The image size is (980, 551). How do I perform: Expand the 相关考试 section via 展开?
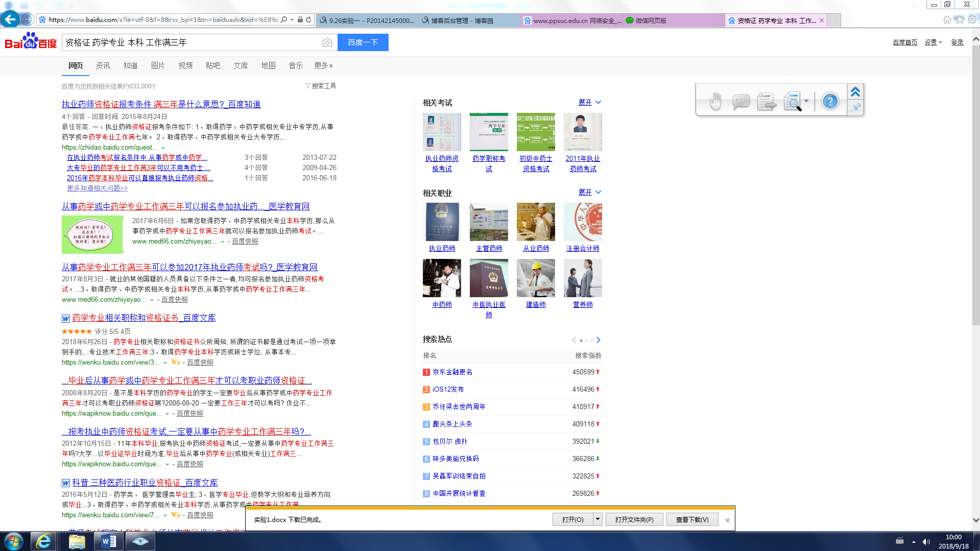[x=590, y=103]
